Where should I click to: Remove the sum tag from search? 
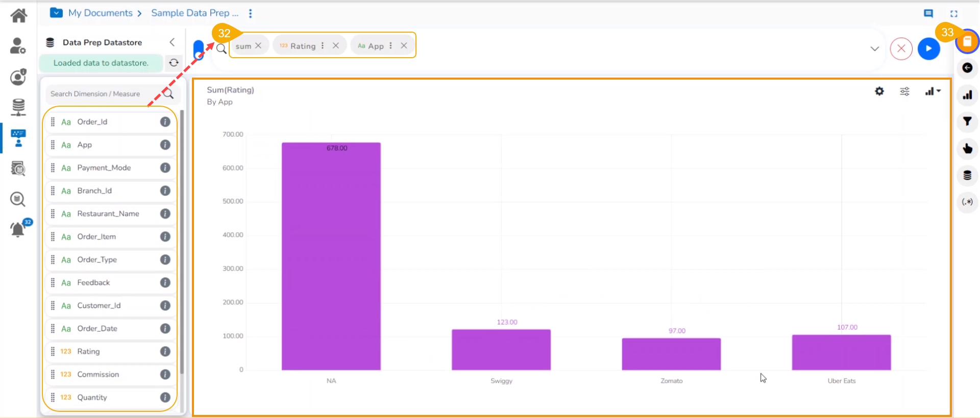[258, 45]
